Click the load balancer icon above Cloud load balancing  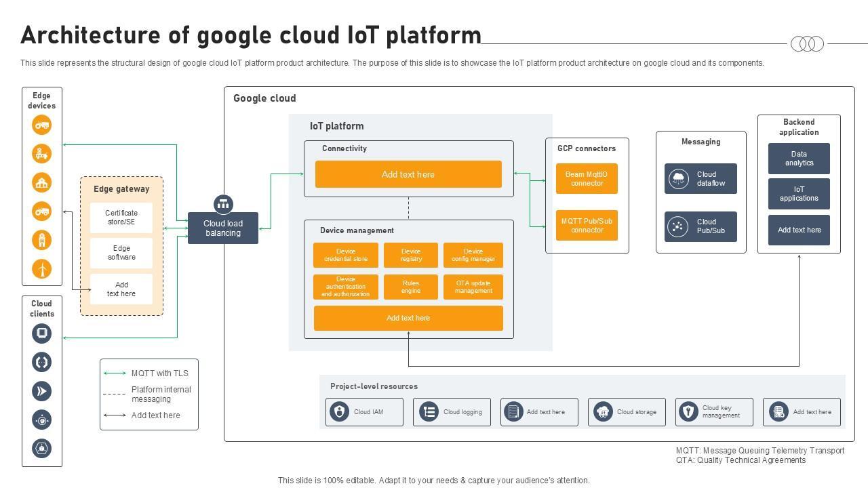pyautogui.click(x=223, y=204)
